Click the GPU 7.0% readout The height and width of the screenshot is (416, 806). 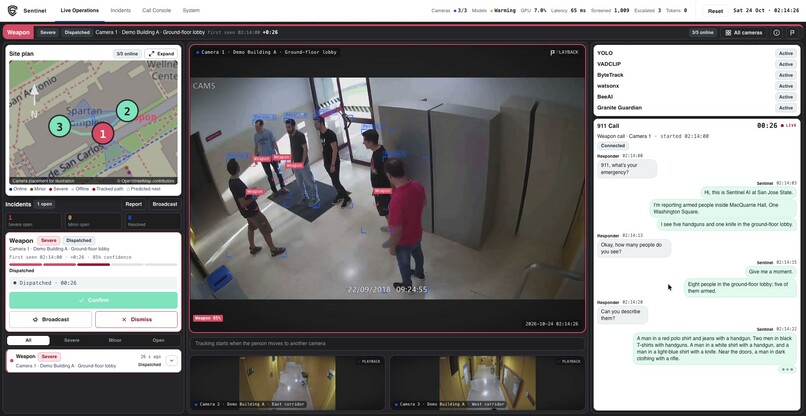tap(533, 10)
